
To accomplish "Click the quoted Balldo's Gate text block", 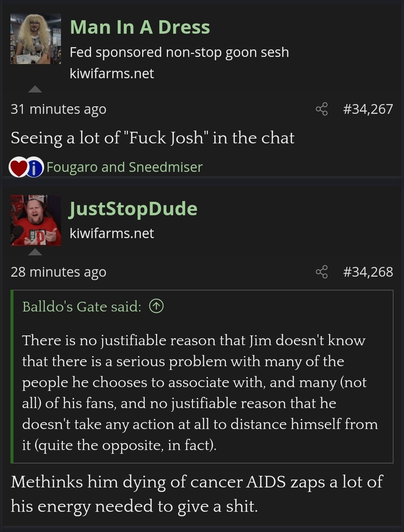I will tap(200, 392).
